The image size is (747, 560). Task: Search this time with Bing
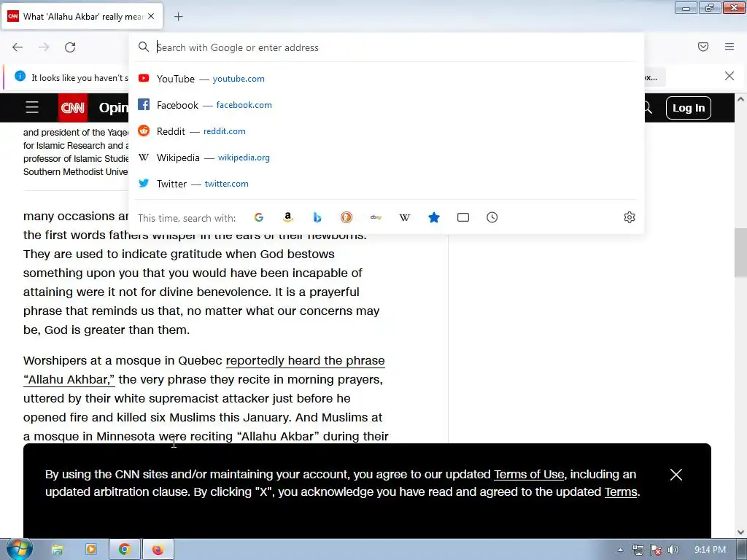point(317,217)
